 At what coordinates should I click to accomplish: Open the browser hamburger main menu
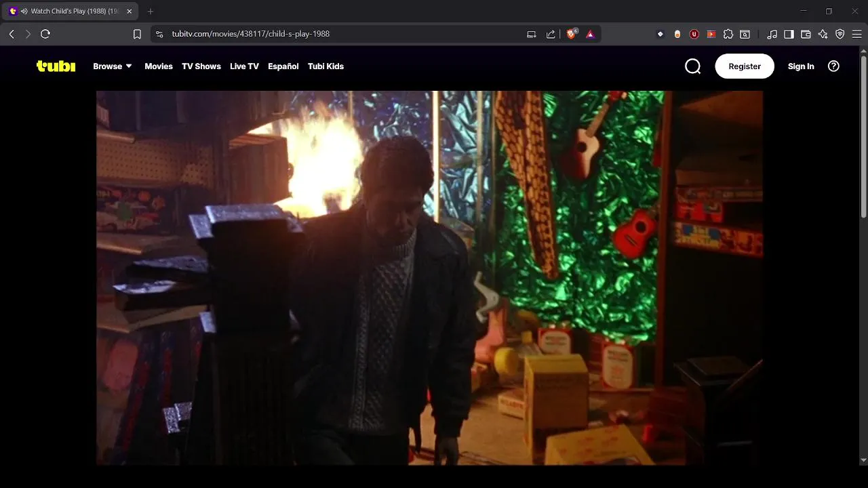(856, 34)
